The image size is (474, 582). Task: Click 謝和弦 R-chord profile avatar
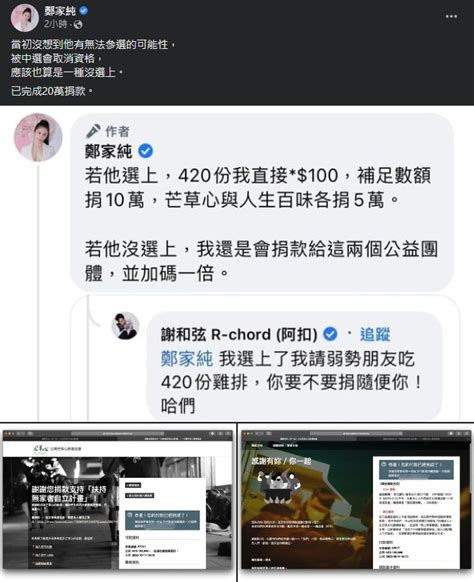[x=125, y=326]
